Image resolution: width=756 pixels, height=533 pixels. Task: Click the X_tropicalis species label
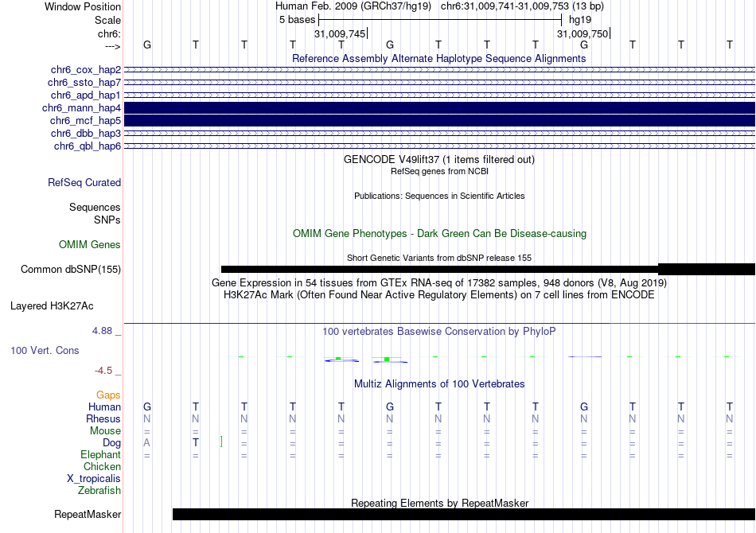(94, 479)
